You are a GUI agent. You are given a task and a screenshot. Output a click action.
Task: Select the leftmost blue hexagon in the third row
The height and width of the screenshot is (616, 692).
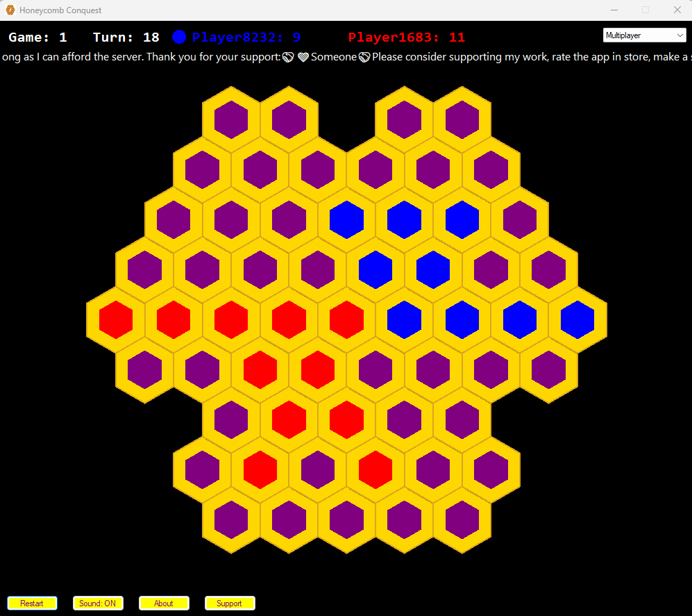click(347, 219)
